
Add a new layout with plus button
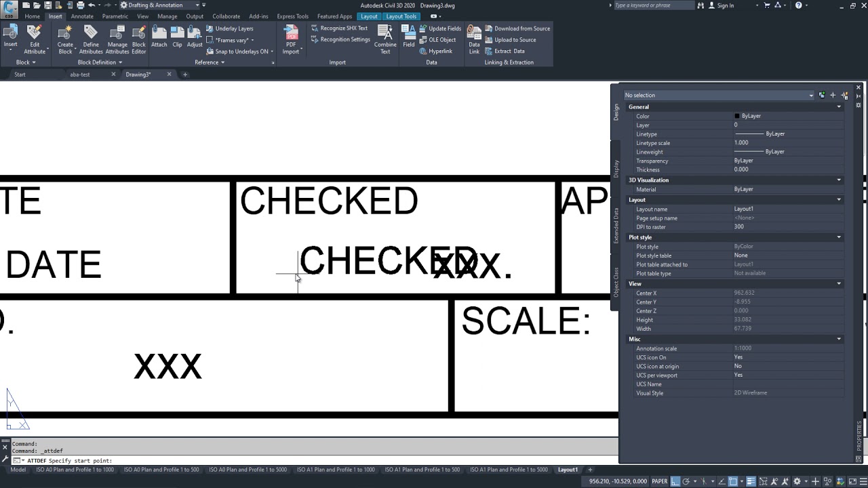click(x=590, y=470)
